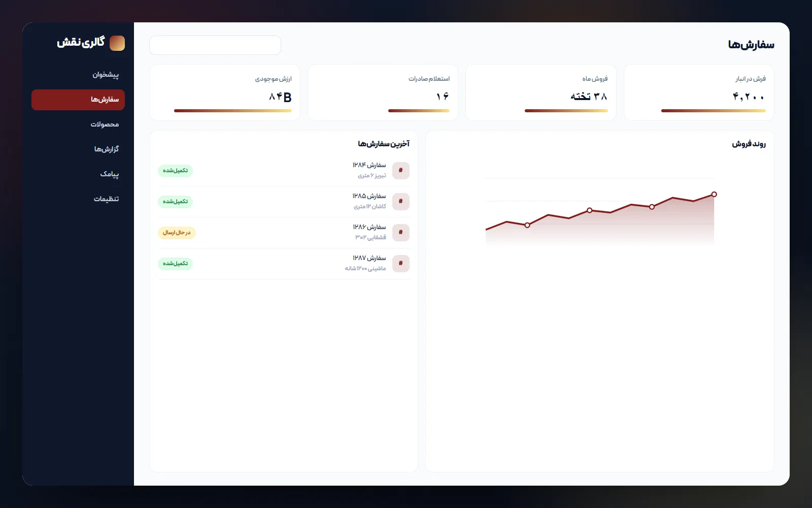Click the progress bar under فروش ماه
The width and height of the screenshot is (812, 508).
click(566, 111)
